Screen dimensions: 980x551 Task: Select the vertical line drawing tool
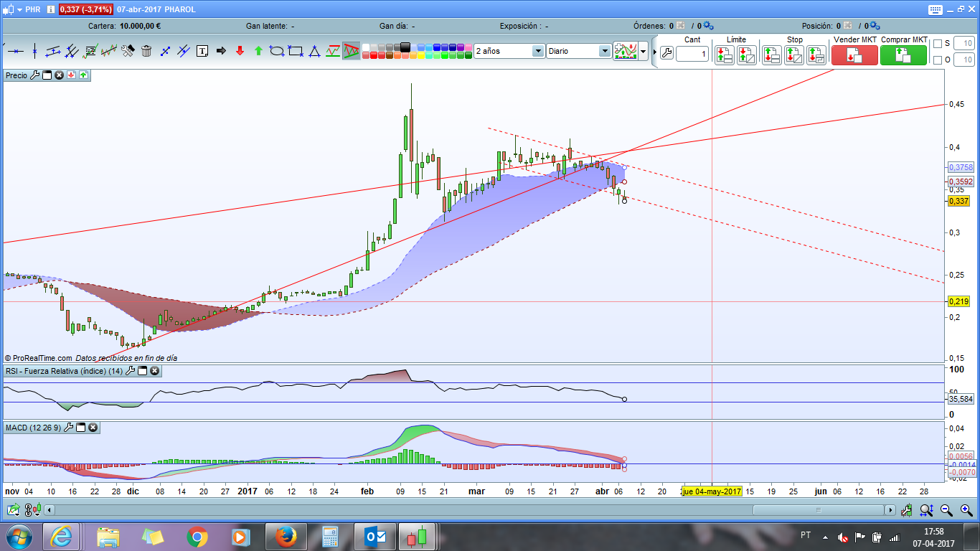pyautogui.click(x=34, y=51)
